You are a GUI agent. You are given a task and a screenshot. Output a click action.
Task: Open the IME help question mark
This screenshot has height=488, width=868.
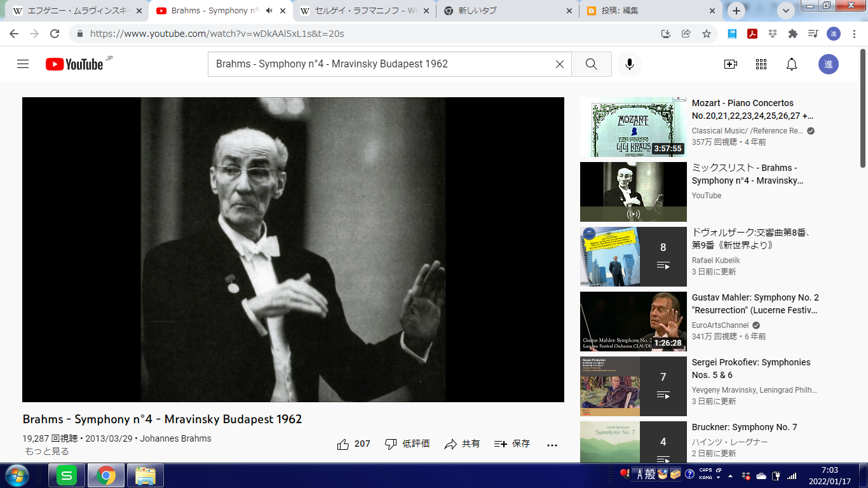click(689, 474)
